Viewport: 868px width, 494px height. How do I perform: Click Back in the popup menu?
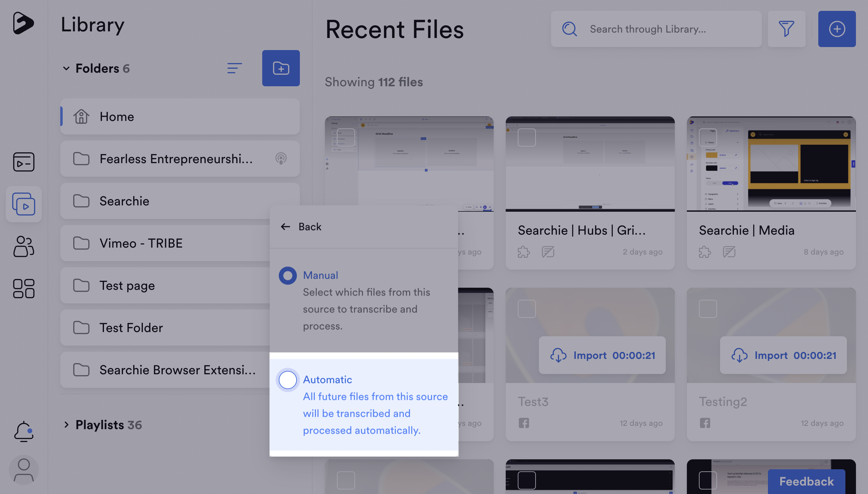tap(310, 227)
